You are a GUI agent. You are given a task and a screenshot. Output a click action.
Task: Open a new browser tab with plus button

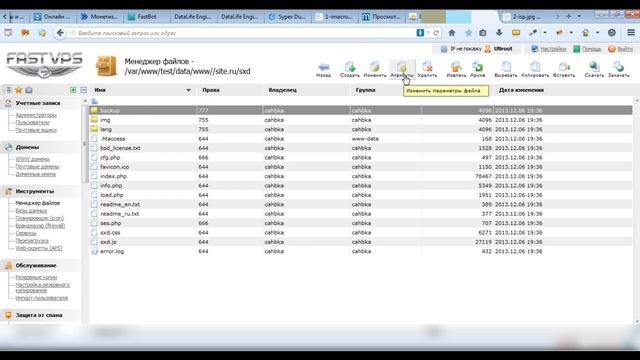click(568, 16)
